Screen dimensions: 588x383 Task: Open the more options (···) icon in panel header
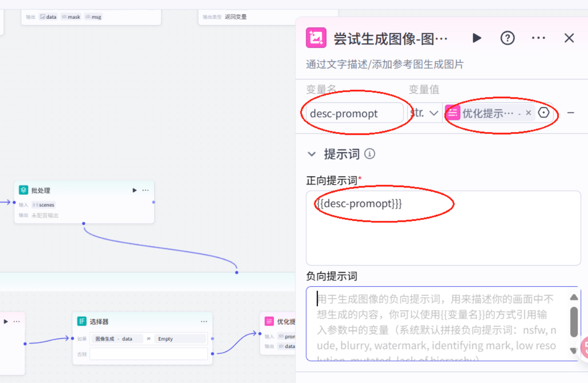tap(538, 38)
